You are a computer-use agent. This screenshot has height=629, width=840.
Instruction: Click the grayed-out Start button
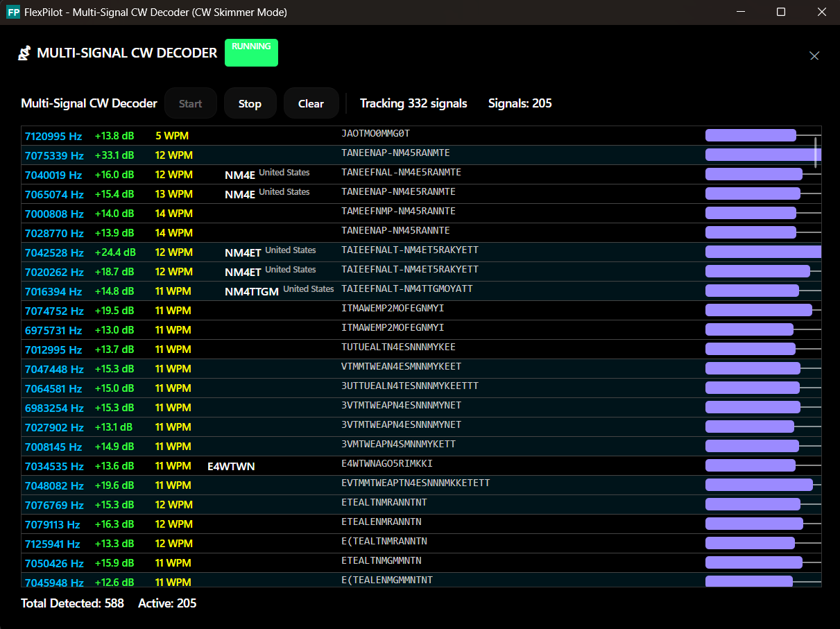(190, 103)
